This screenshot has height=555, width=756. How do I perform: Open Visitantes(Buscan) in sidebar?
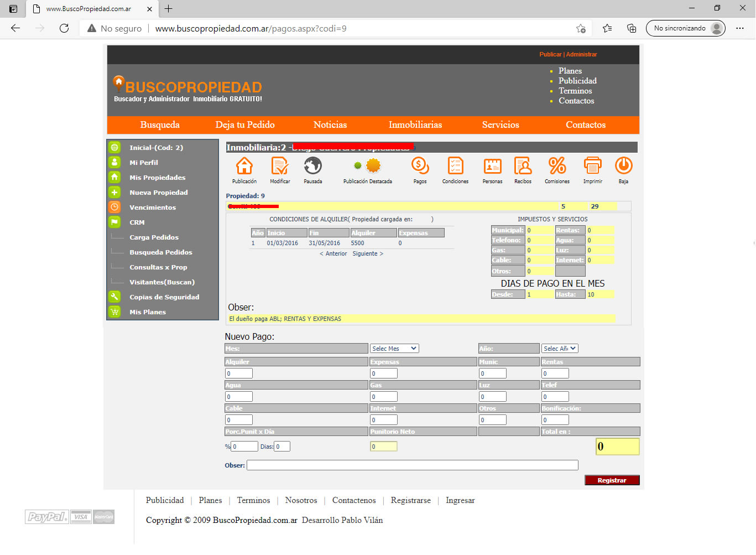pyautogui.click(x=162, y=282)
